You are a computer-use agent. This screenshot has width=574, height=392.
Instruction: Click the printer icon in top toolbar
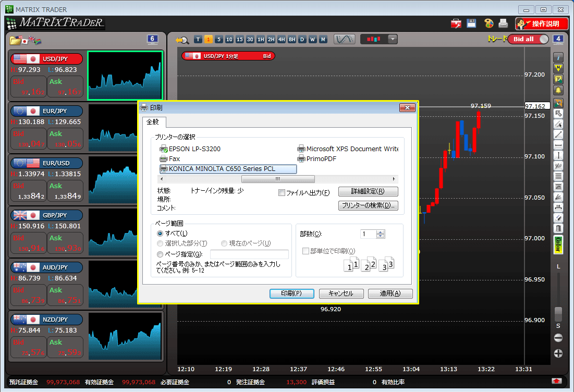click(503, 23)
